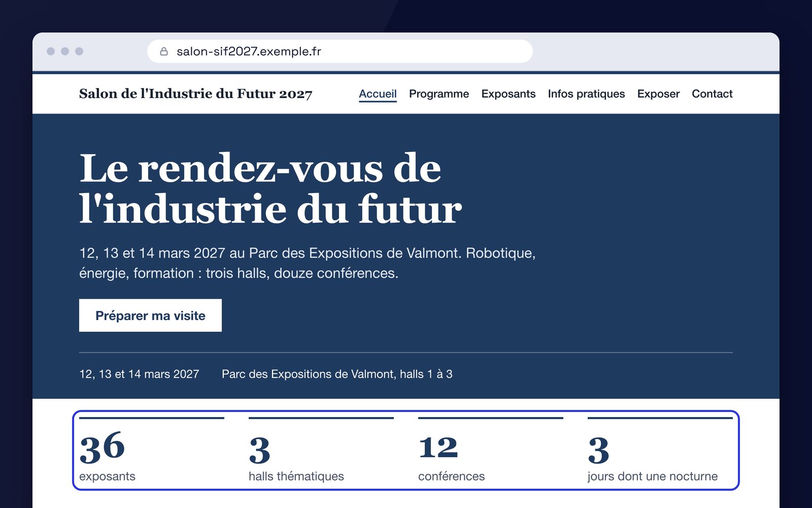Click the date text 12, 13 et 14 mars 2027 below the divider
Screen dimensions: 812x508
click(139, 374)
